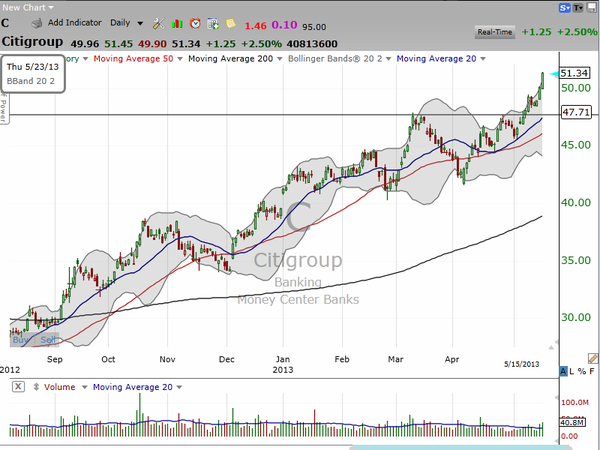Click the 47.71 horizontal line price label
The image size is (600, 450).
(x=576, y=112)
